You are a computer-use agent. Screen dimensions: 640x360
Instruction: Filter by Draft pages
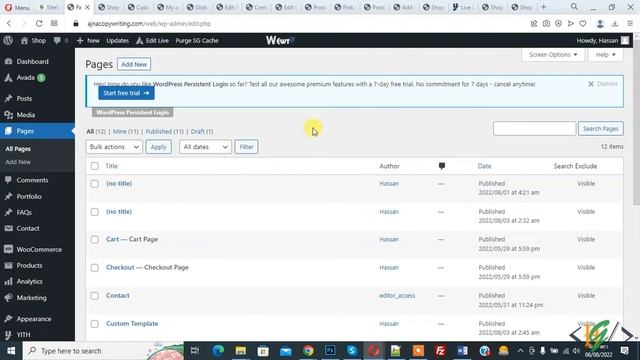[x=202, y=131]
